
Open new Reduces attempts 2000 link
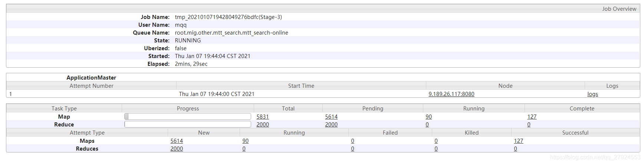177,149
